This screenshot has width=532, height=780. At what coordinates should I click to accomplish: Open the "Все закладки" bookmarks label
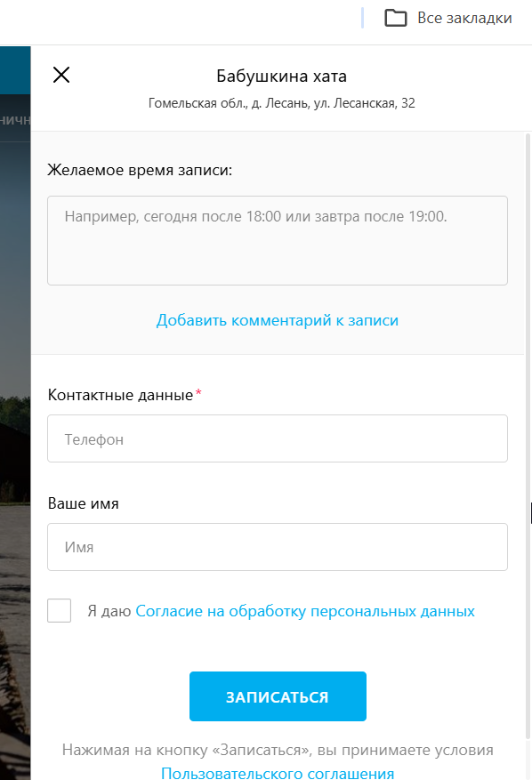[x=464, y=18]
